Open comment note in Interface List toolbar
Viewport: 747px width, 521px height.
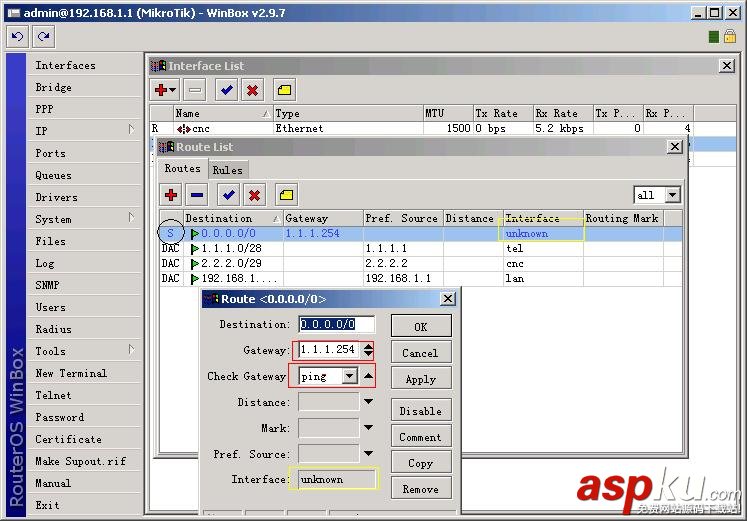click(x=284, y=90)
